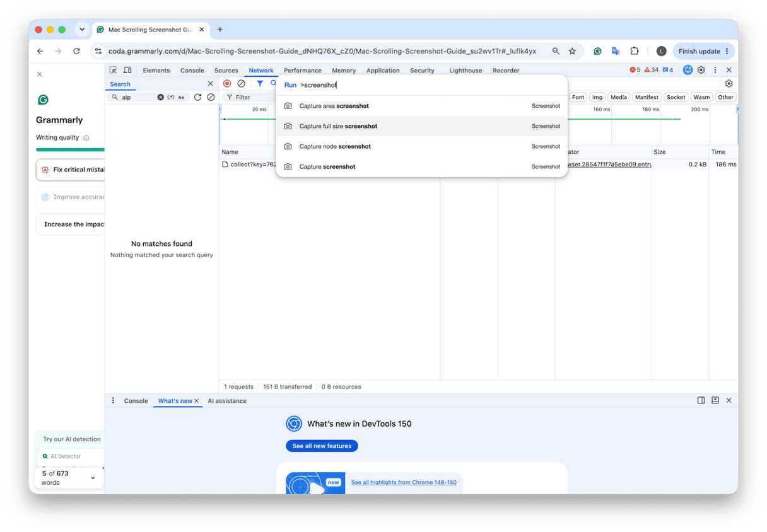Open the Grammarly browser extension icon

597,51
